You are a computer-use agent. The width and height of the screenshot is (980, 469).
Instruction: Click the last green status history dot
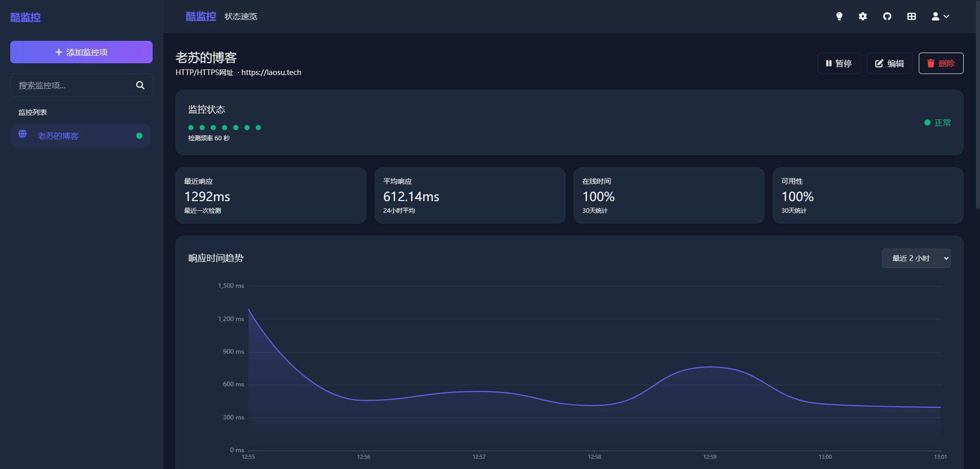[x=258, y=128]
